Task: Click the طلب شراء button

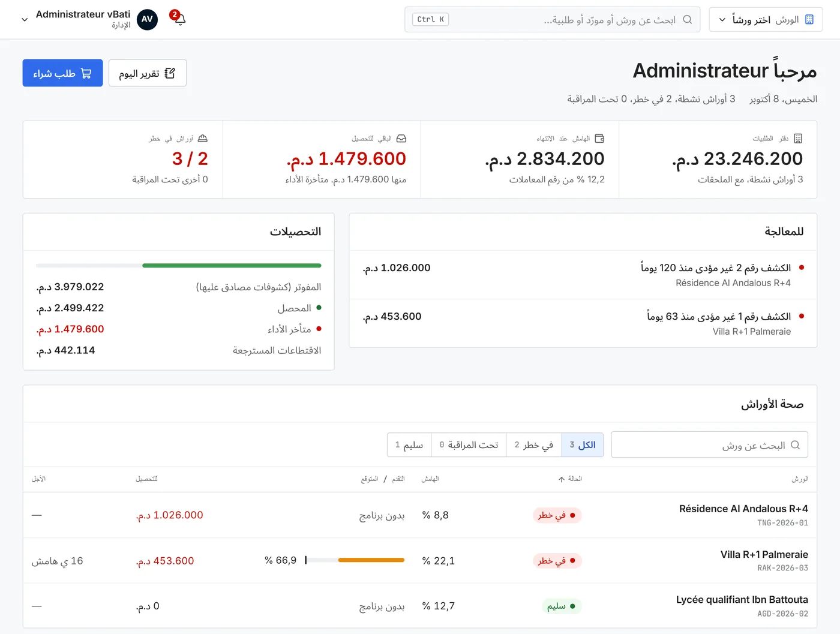Action: (x=63, y=73)
